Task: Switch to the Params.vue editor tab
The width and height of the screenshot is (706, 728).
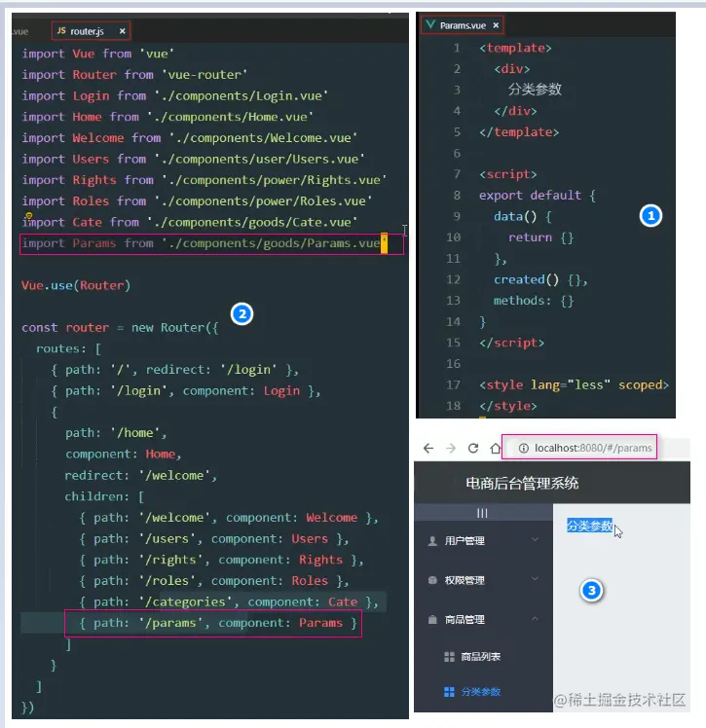Action: [463, 25]
